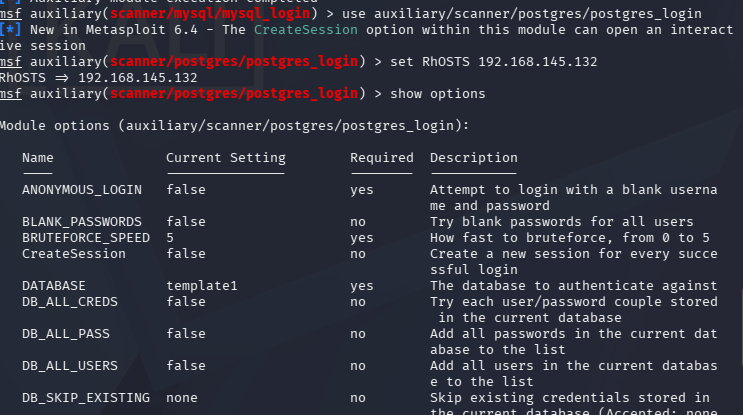The image size is (743, 415).
Task: Click the Description column header
Action: [x=473, y=158]
